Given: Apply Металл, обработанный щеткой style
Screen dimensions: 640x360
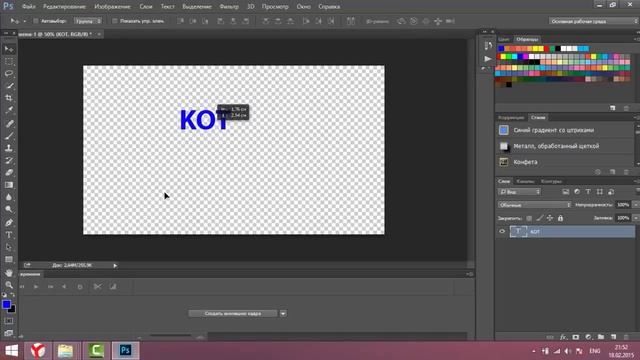Looking at the screenshot, I should tap(564, 146).
